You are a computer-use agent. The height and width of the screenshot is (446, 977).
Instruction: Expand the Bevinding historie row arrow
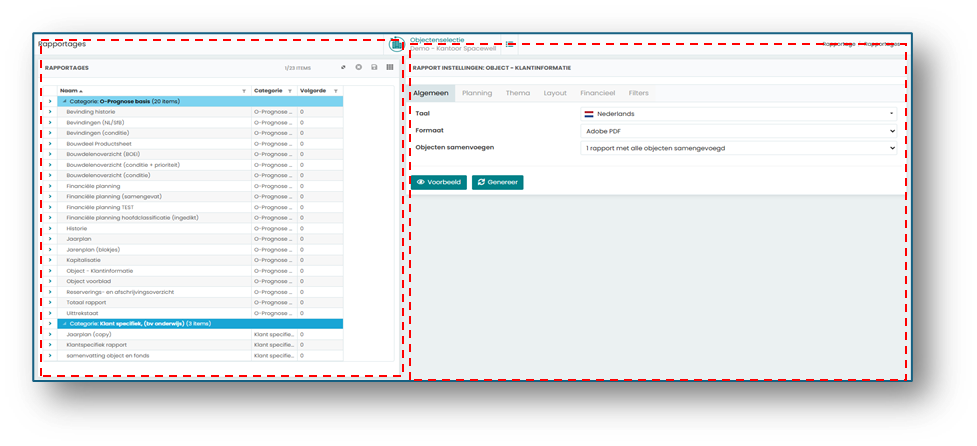tap(50, 112)
